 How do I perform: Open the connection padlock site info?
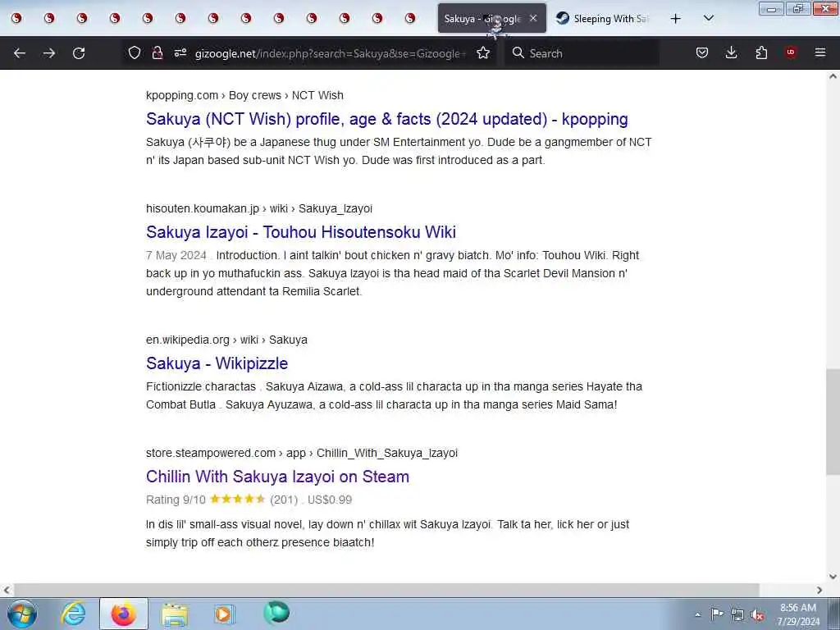157,52
